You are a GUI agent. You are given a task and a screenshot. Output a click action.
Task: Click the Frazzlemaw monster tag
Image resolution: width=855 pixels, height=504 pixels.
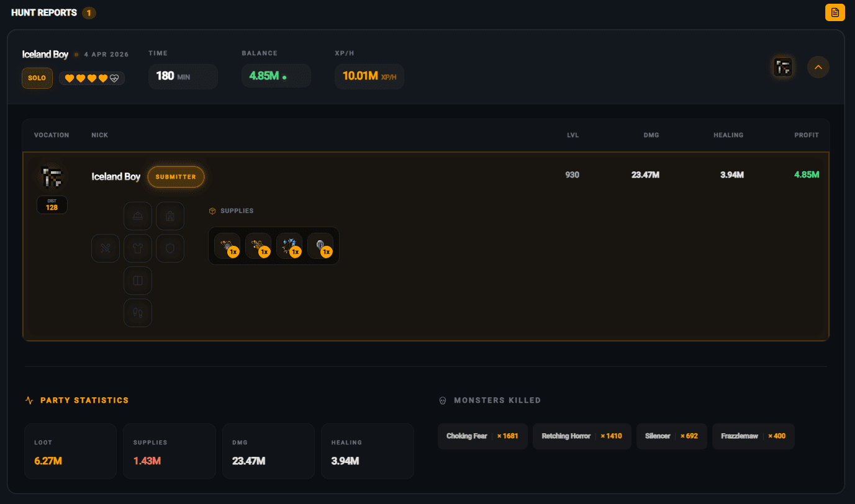[753, 436]
